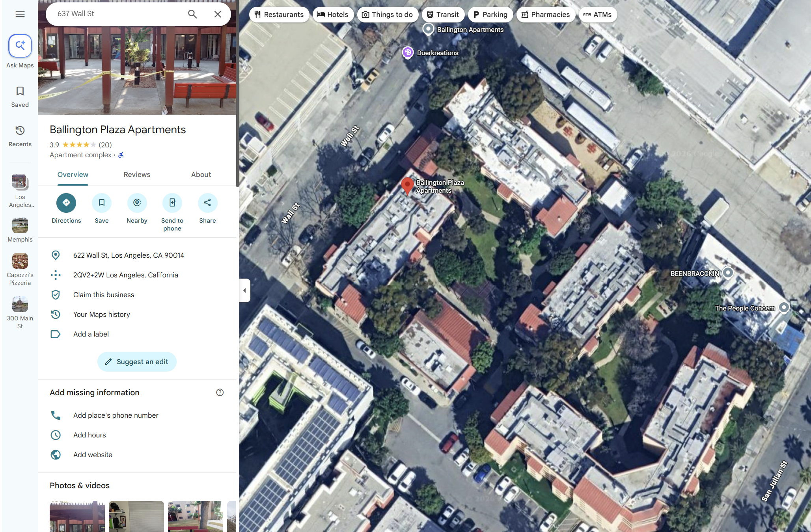Image resolution: width=811 pixels, height=532 pixels.
Task: Click the Ballington Plaza Apartments title
Action: tap(117, 130)
